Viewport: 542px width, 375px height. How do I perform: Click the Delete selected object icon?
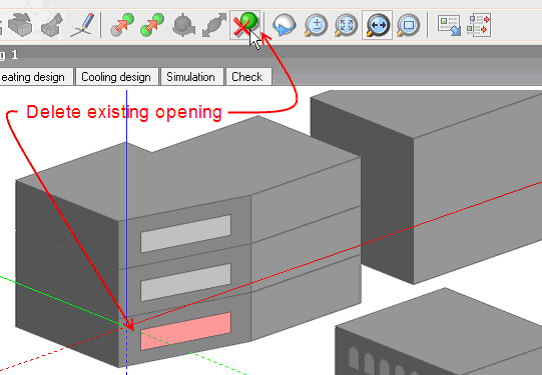(245, 25)
